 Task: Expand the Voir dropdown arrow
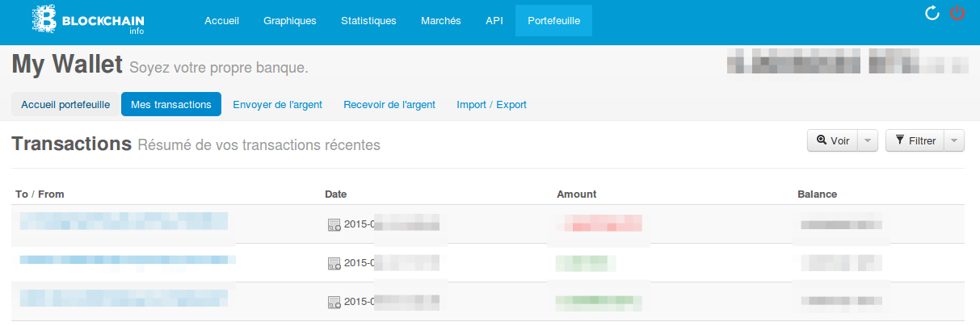point(867,140)
